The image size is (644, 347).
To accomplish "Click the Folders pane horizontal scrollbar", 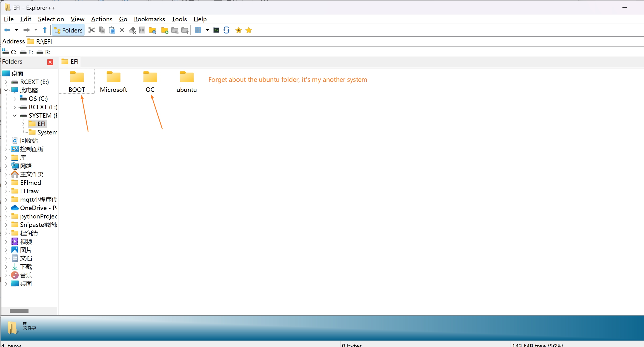I will (x=19, y=311).
